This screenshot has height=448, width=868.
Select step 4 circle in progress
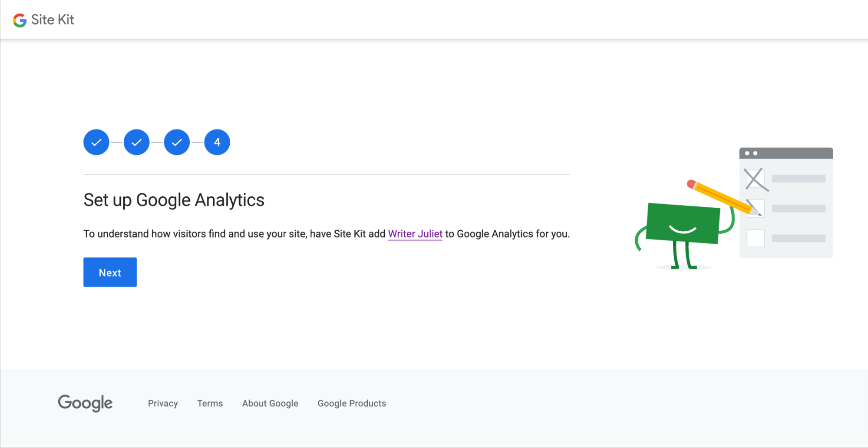pyautogui.click(x=217, y=142)
